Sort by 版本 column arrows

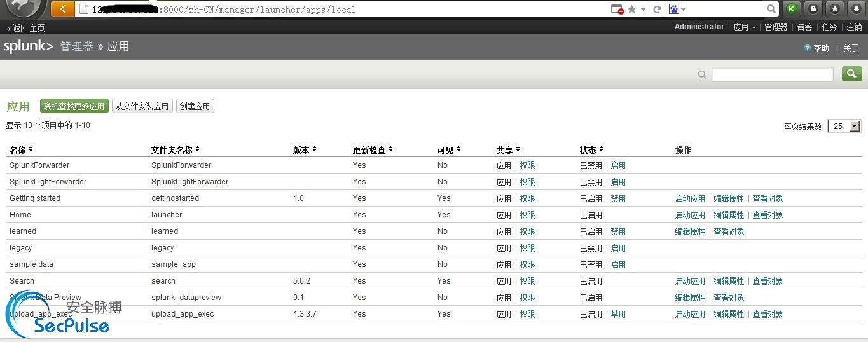tap(314, 149)
